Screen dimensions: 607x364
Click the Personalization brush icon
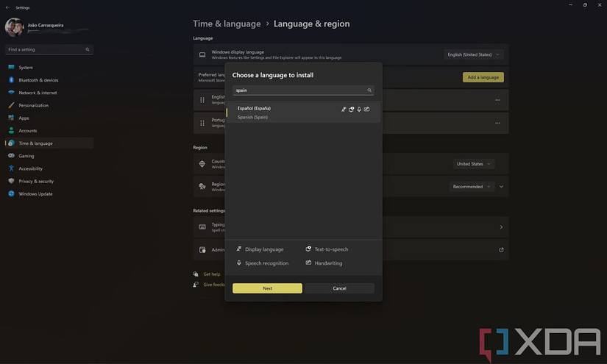pos(11,105)
